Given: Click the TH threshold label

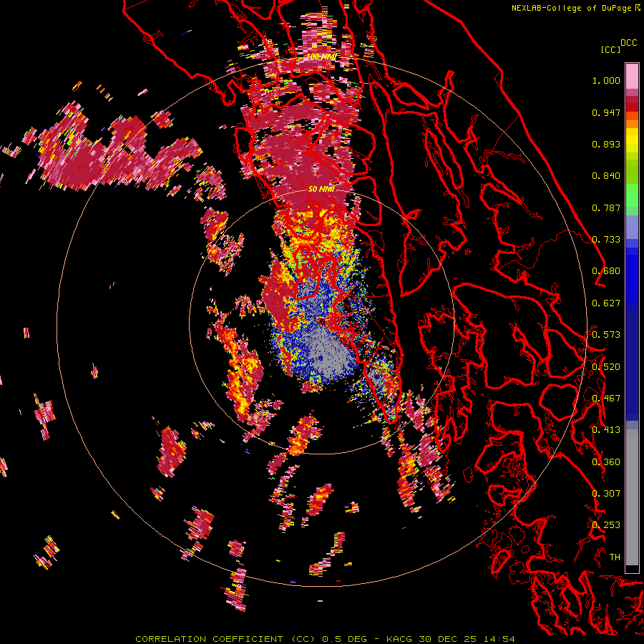Looking at the screenshot, I should 615,557.
